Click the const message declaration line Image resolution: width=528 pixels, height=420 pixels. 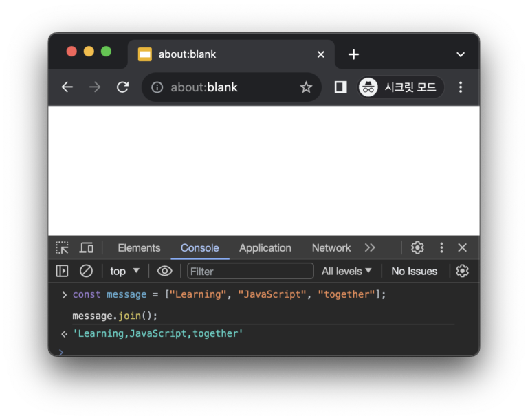pyautogui.click(x=229, y=294)
